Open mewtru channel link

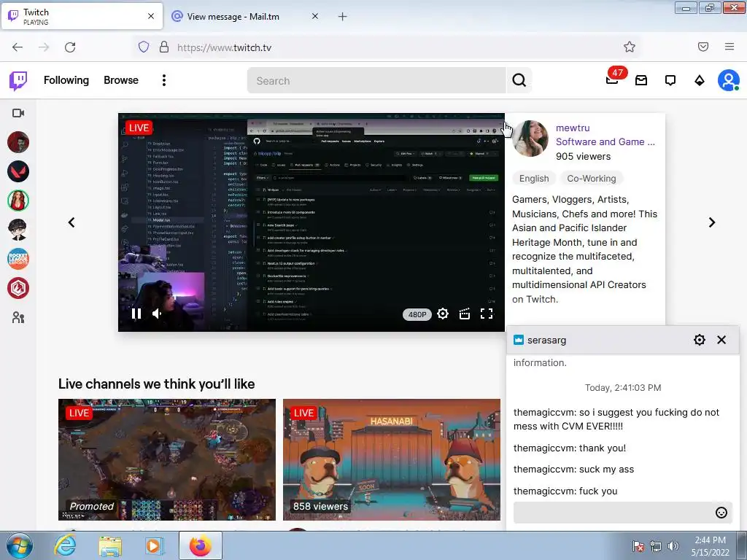click(x=573, y=128)
